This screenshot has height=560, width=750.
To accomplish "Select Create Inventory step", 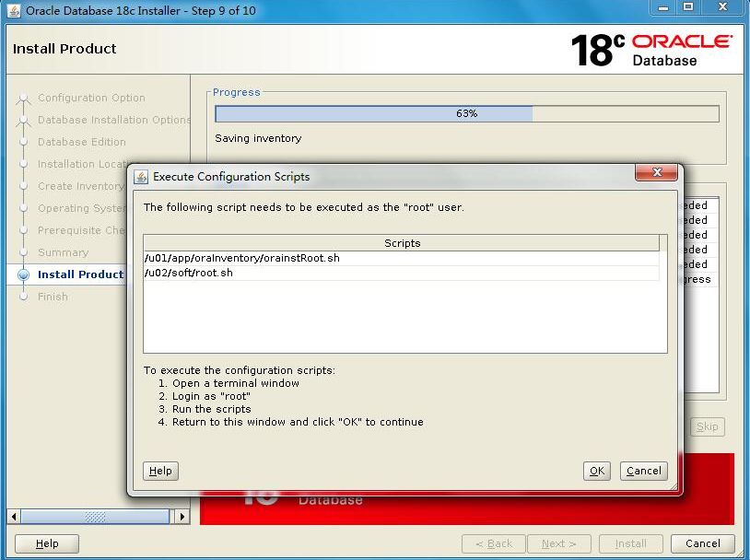I will (81, 186).
